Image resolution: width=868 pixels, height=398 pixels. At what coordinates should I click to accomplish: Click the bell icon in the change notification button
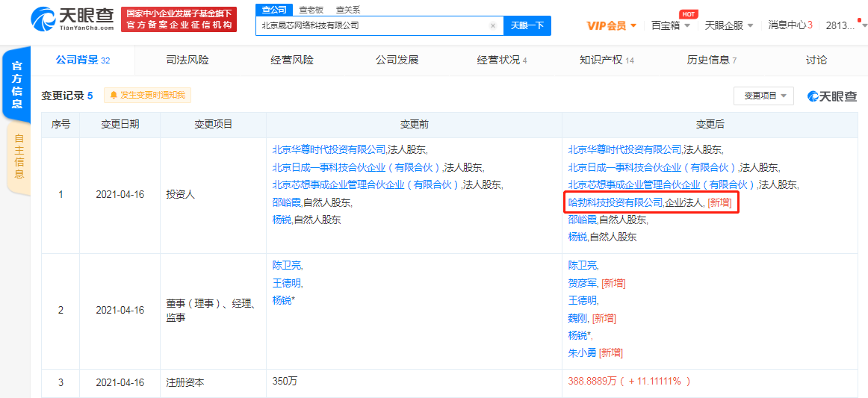pyautogui.click(x=114, y=96)
